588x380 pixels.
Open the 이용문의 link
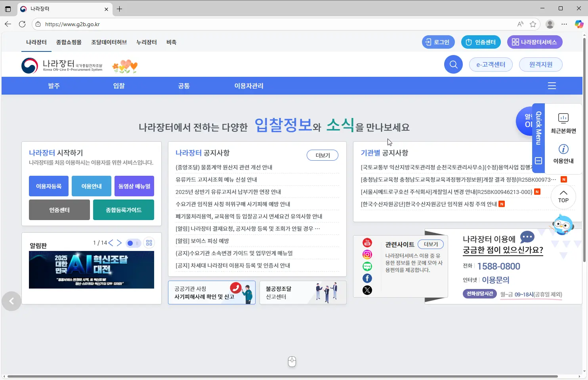496,280
